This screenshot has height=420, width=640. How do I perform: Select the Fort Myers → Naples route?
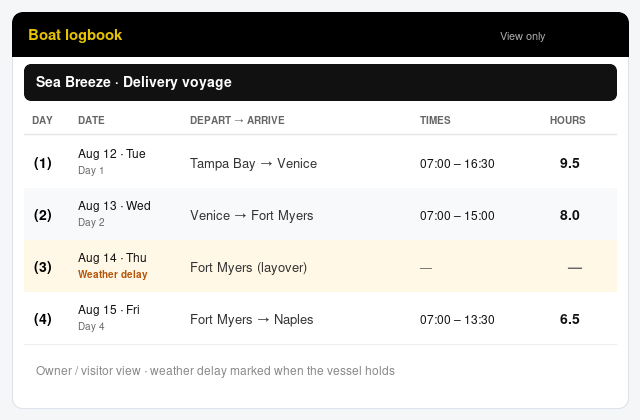[252, 320]
